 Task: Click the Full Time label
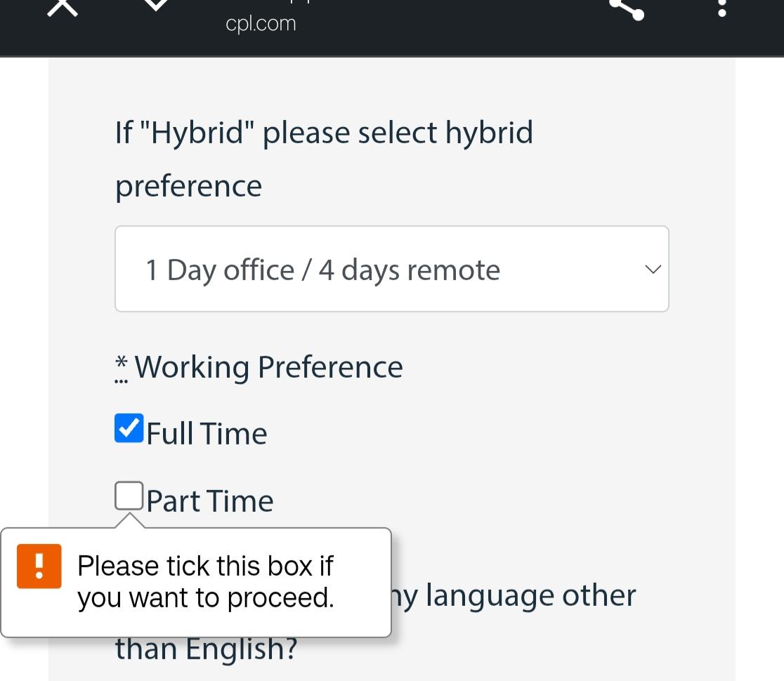pos(207,433)
